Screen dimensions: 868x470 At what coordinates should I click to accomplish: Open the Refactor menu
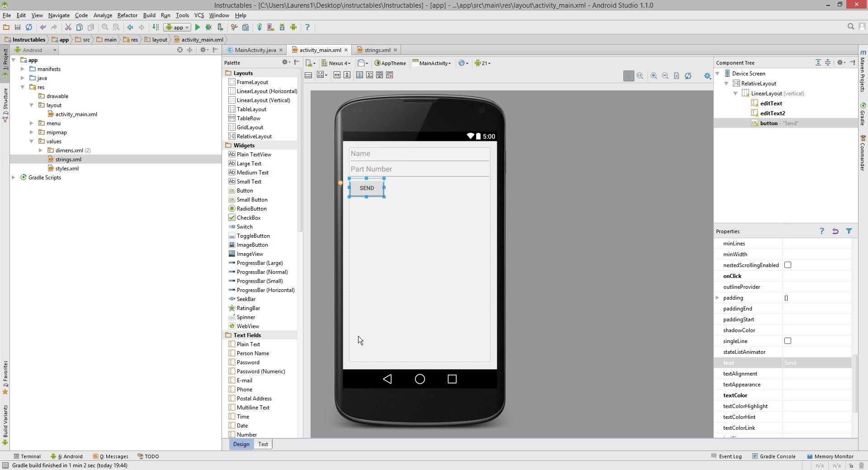127,15
